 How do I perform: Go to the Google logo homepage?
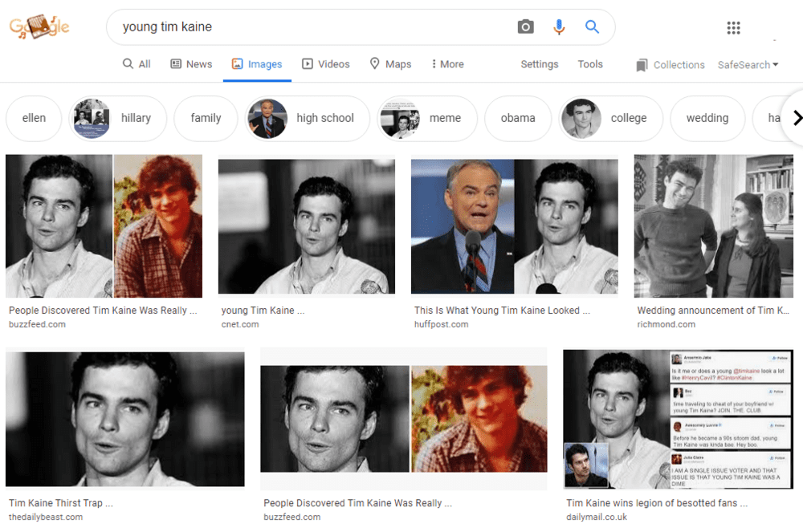[x=39, y=27]
